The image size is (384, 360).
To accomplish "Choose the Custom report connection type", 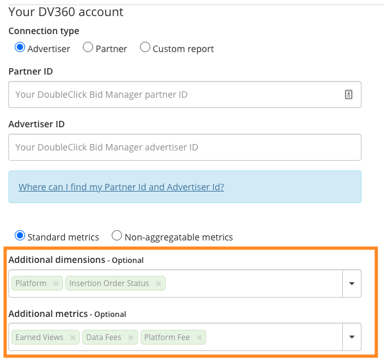I will [145, 47].
